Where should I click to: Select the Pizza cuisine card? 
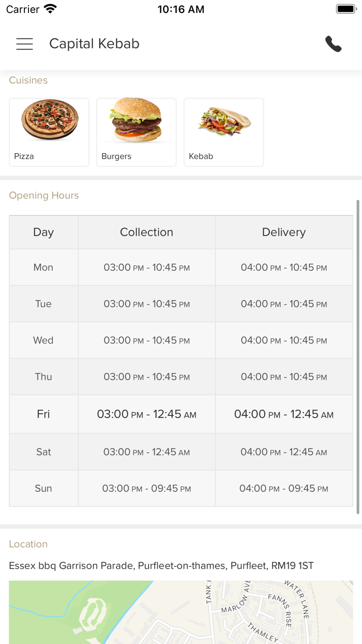point(49,133)
